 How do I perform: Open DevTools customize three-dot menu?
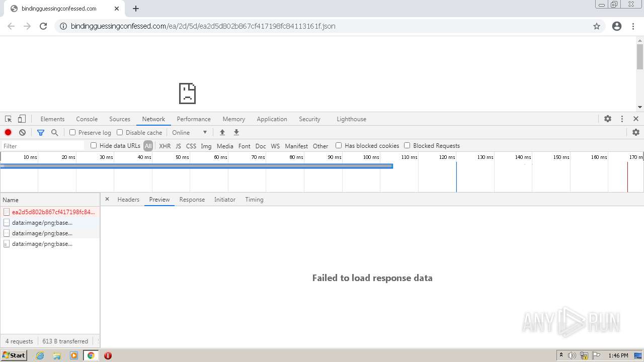pyautogui.click(x=622, y=119)
